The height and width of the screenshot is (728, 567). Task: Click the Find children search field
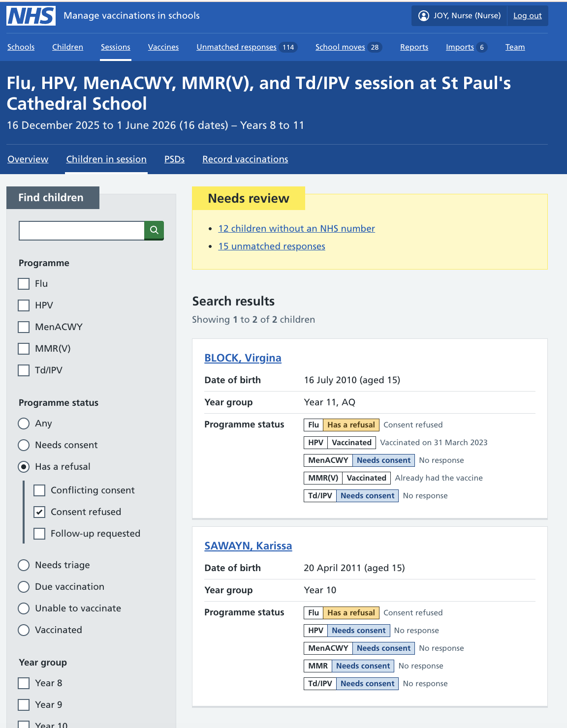(x=82, y=230)
